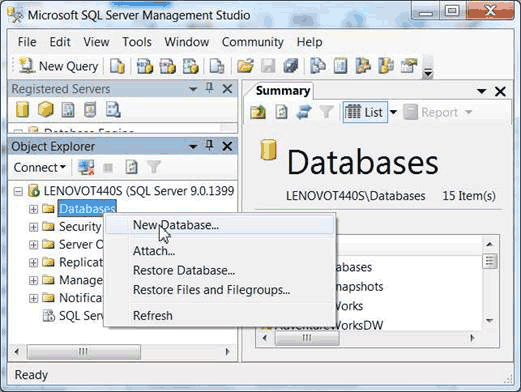Click the Filter icon in Summary toolbar

pos(326,112)
